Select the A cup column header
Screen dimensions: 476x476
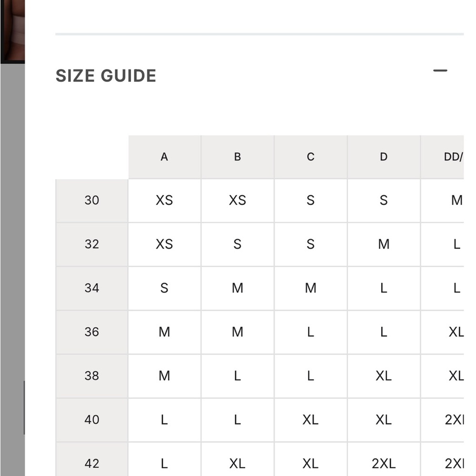coord(165,157)
